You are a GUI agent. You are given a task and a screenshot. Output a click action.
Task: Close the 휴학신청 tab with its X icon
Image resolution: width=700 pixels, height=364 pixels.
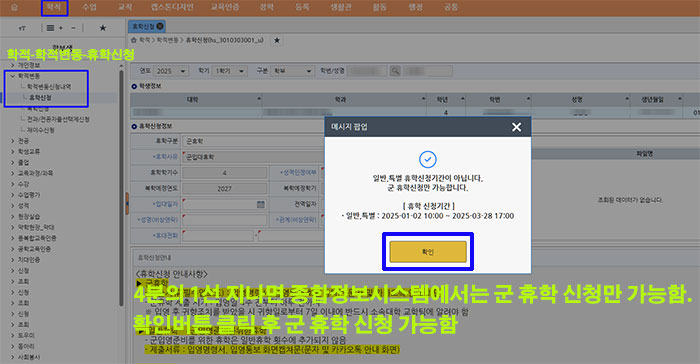[159, 26]
